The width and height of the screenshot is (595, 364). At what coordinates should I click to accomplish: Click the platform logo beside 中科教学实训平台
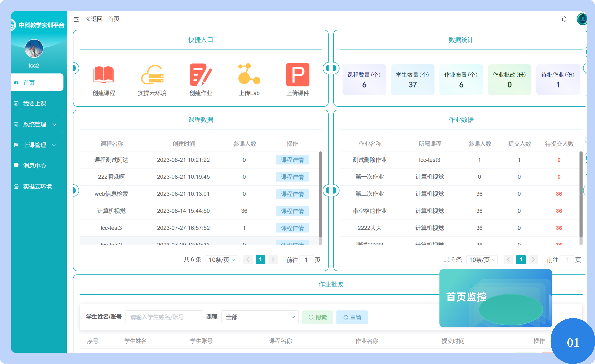(x=13, y=25)
